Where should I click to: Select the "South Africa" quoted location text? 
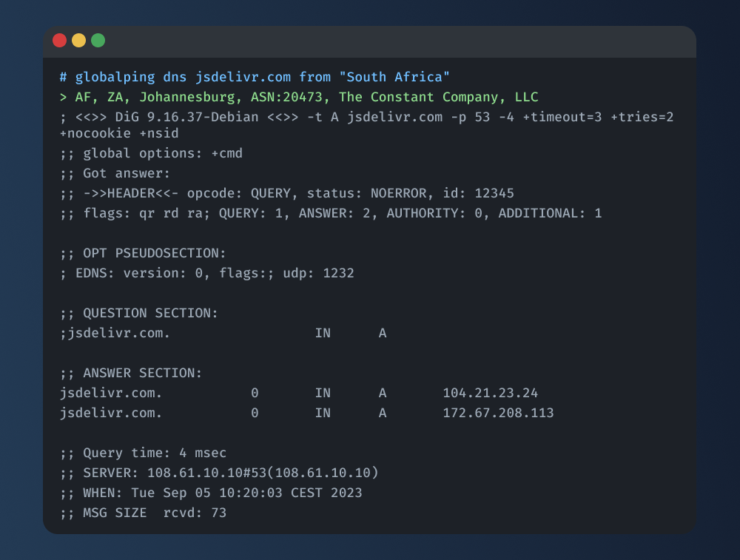pos(394,77)
